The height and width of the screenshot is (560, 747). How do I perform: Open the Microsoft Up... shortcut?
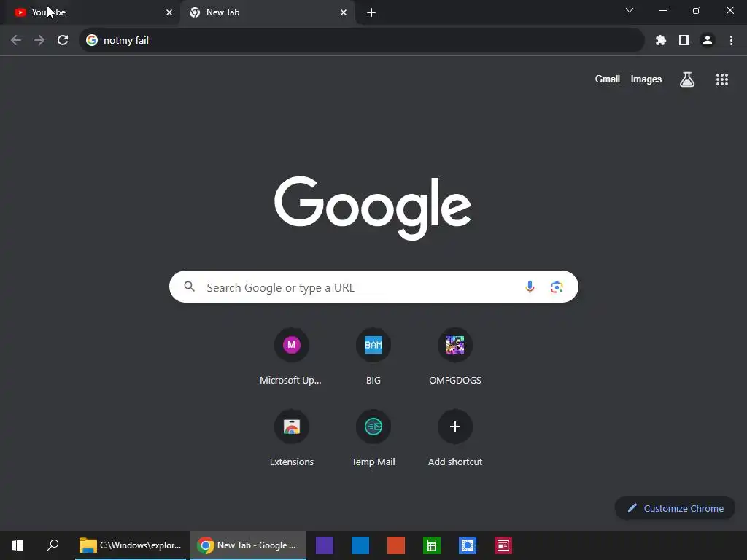[x=291, y=357]
